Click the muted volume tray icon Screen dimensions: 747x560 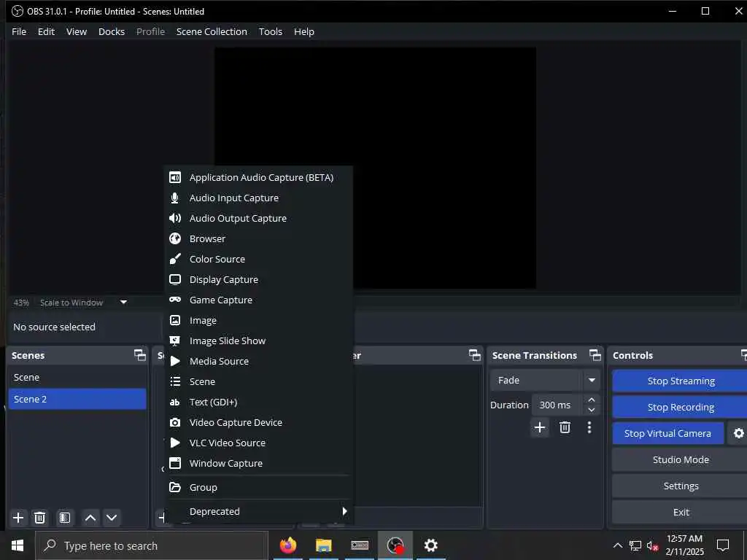pyautogui.click(x=653, y=545)
